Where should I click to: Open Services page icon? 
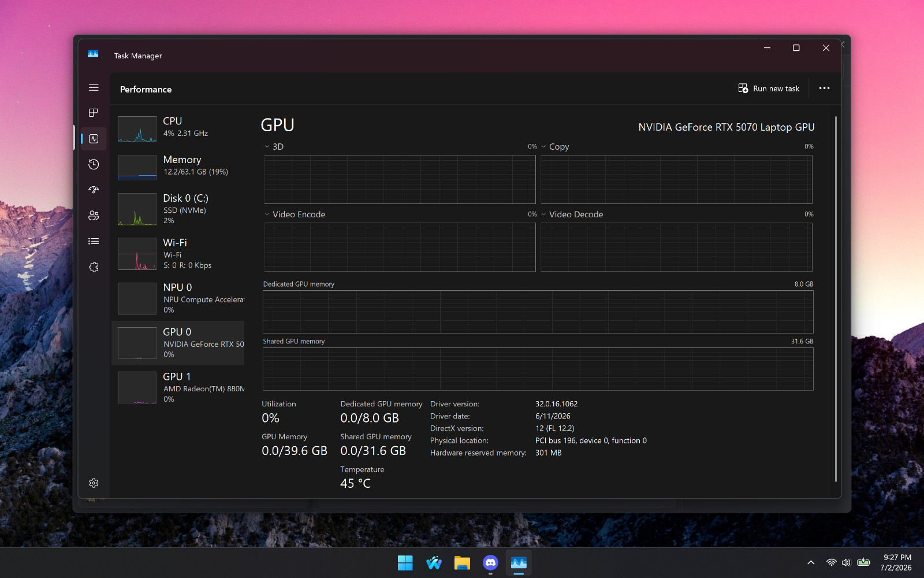(x=94, y=267)
